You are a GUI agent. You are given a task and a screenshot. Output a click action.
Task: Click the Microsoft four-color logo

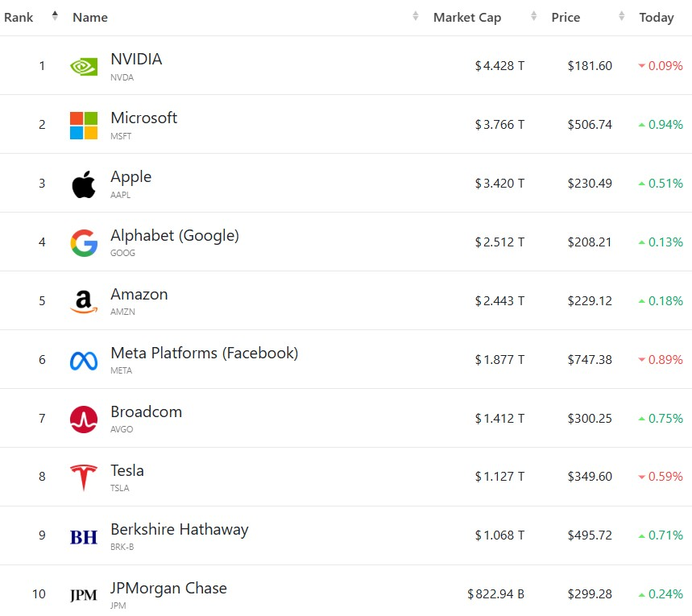tap(84, 126)
